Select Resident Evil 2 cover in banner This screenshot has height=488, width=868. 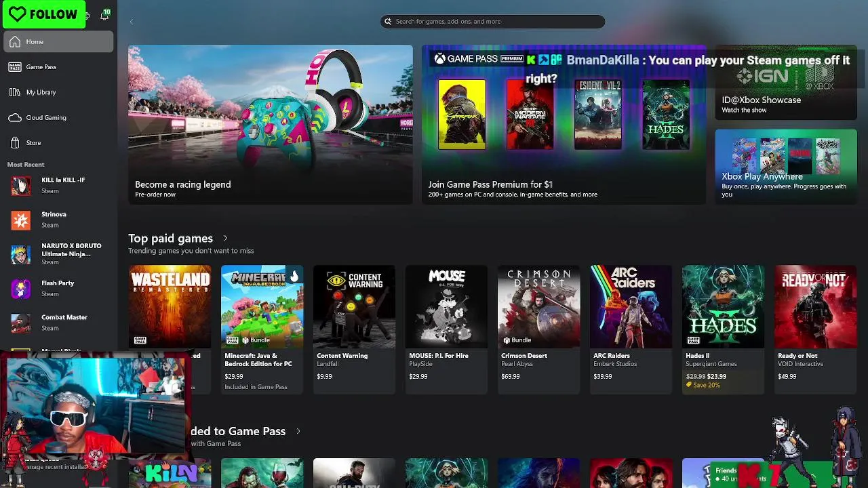coord(597,114)
